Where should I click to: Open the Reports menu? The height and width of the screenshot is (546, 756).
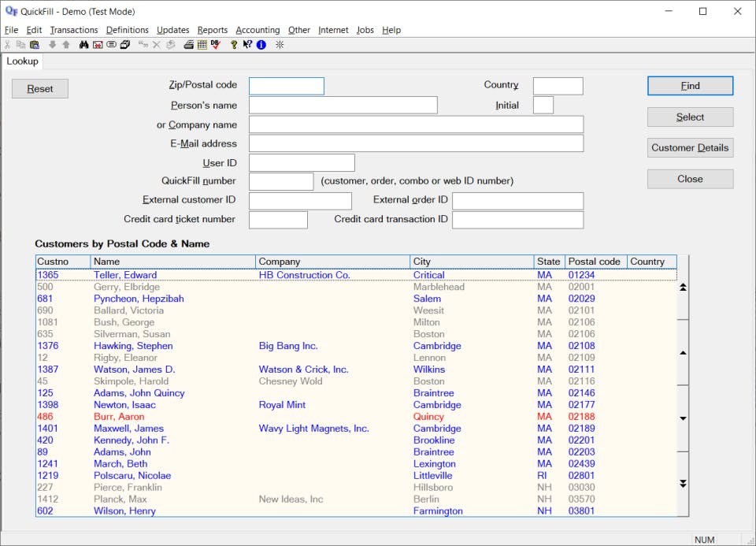(212, 30)
